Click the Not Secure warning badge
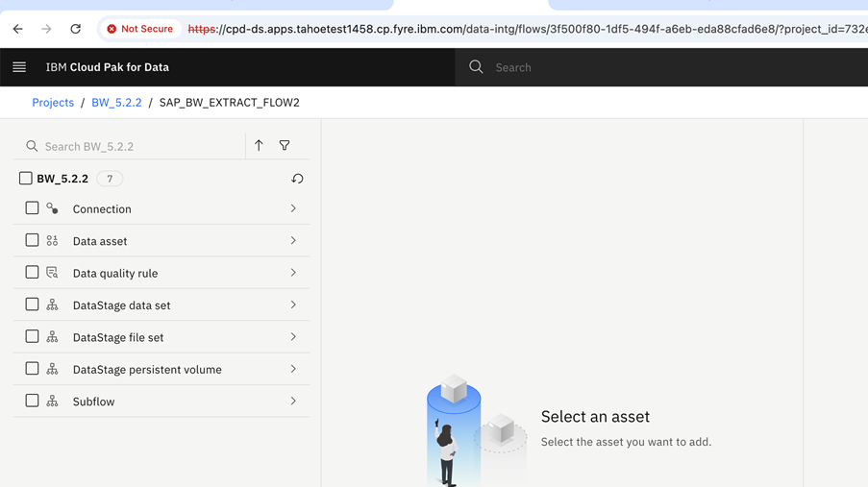Image resolution: width=868 pixels, height=487 pixels. point(140,29)
